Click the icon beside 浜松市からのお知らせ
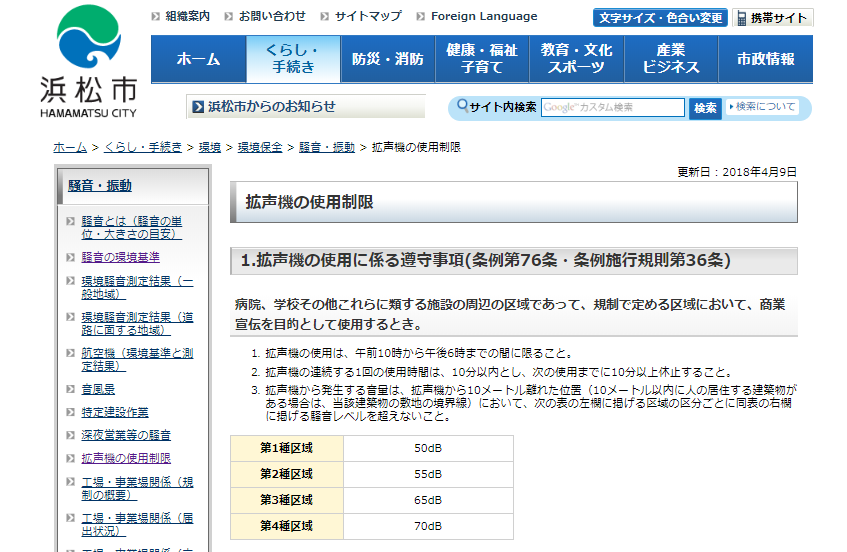 pyautogui.click(x=197, y=107)
